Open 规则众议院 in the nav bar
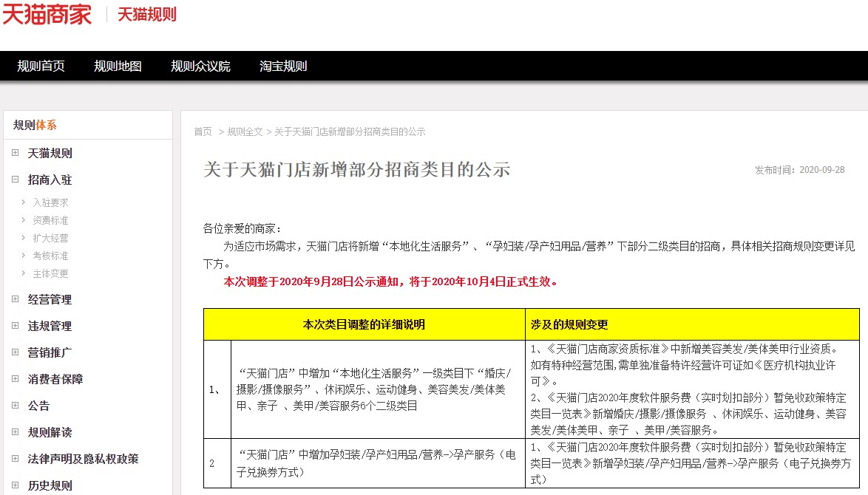 pyautogui.click(x=200, y=66)
